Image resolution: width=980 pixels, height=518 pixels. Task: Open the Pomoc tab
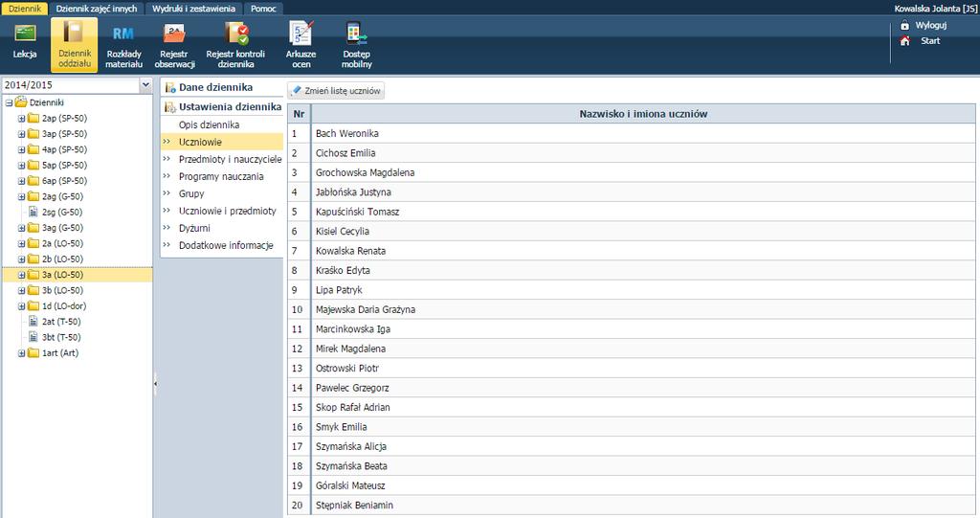263,9
